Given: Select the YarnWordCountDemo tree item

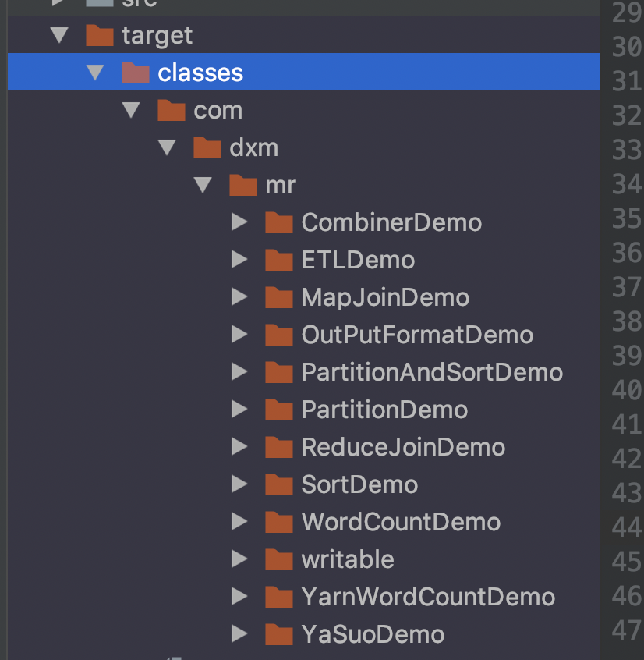Looking at the screenshot, I should coord(428,598).
